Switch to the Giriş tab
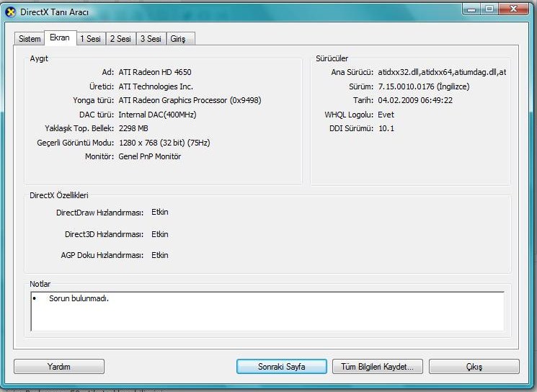This screenshot has height=392, width=537. (x=181, y=39)
